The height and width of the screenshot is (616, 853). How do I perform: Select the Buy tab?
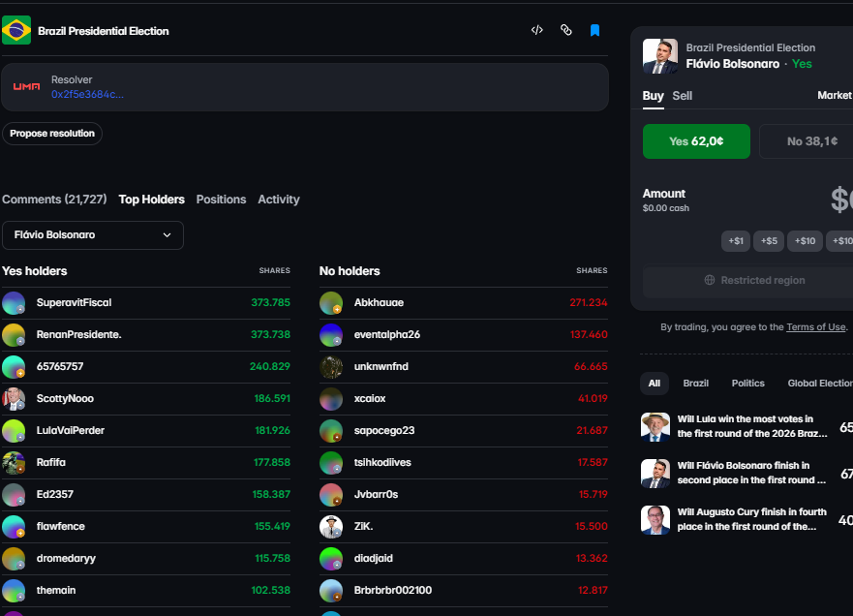(x=653, y=96)
